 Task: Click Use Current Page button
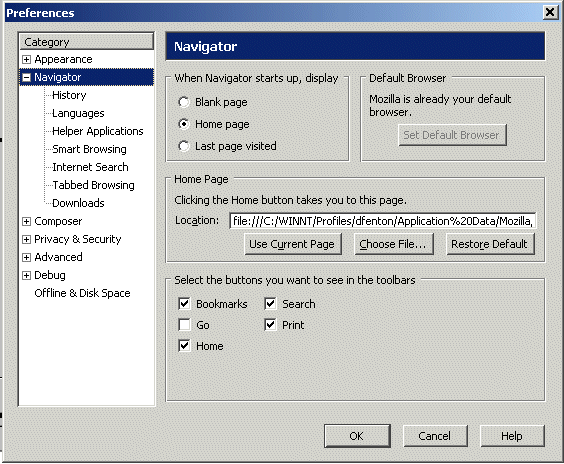(x=293, y=244)
